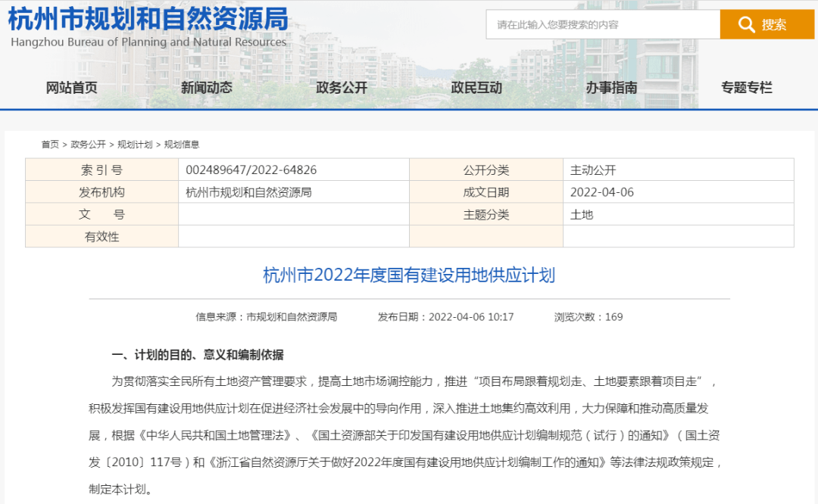The width and height of the screenshot is (818, 504).
Task: Open the 政务公开 navigation tab
Action: point(342,88)
